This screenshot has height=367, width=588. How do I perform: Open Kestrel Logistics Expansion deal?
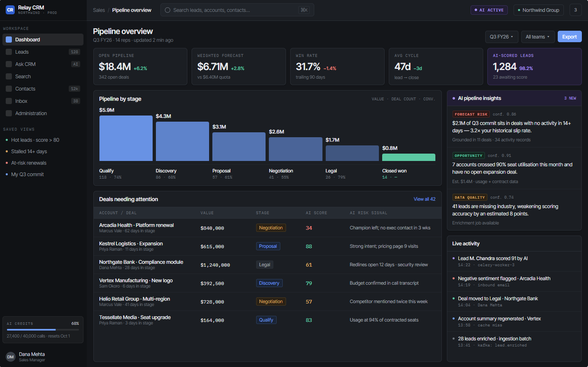tap(268, 246)
